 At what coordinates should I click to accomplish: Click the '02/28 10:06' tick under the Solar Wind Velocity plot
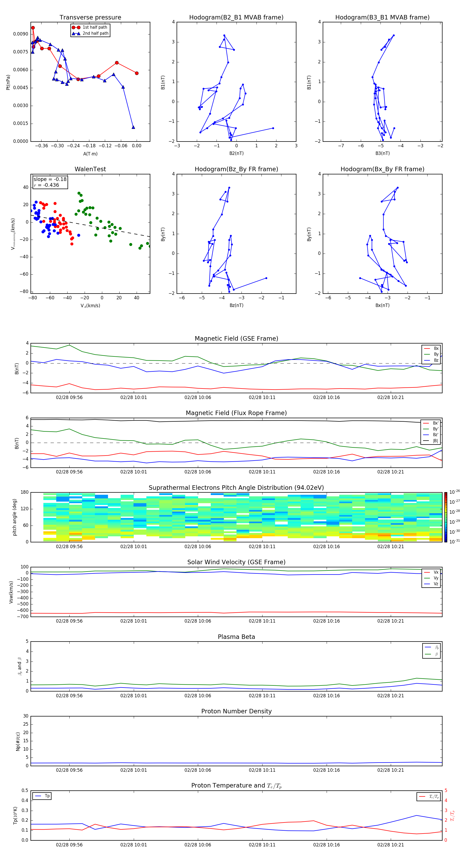[198, 621]
